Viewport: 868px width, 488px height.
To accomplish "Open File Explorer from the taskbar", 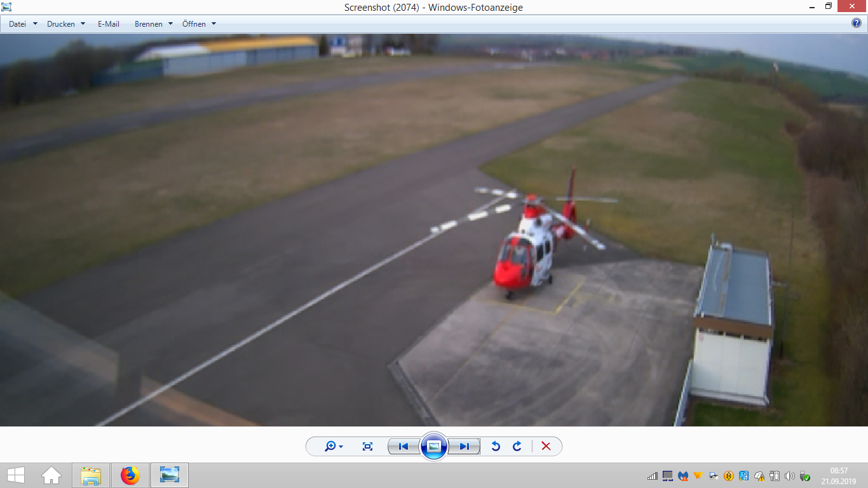I will pos(91,475).
